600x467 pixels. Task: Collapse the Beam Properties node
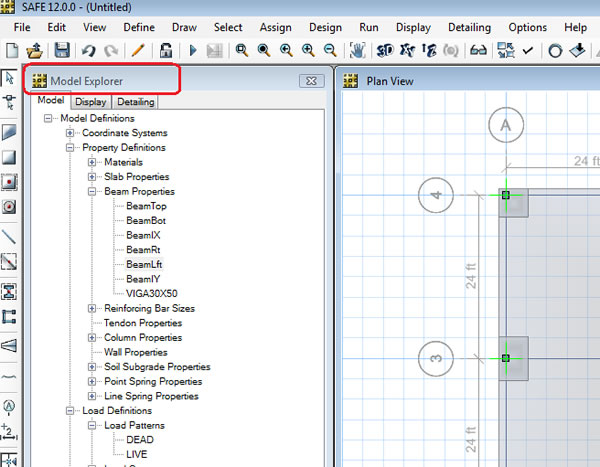(92, 191)
